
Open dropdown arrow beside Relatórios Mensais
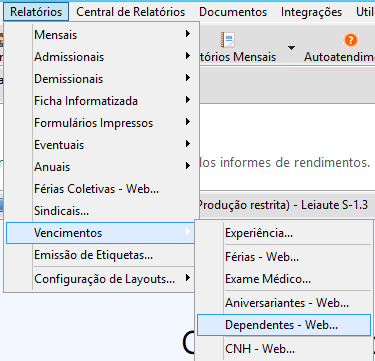291,48
